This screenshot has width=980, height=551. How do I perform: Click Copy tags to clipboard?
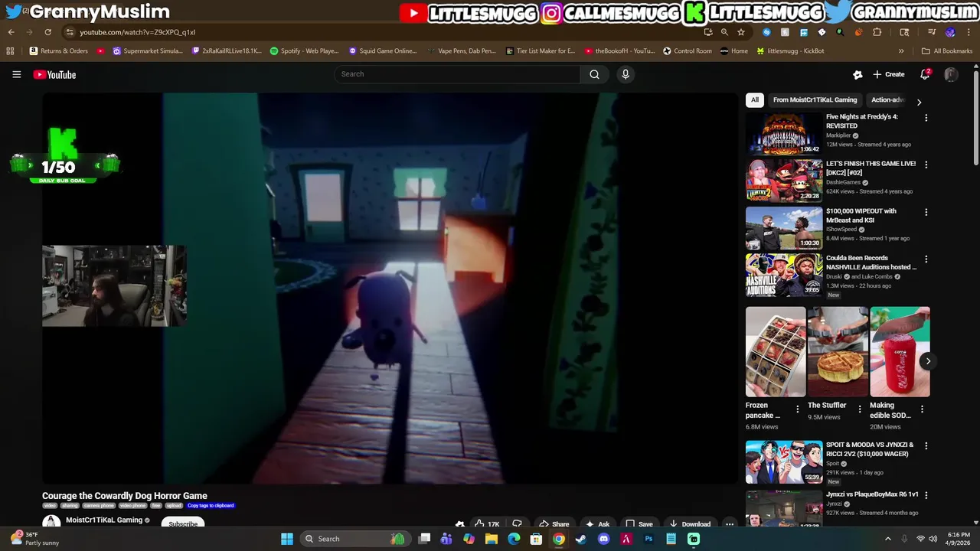211,506
